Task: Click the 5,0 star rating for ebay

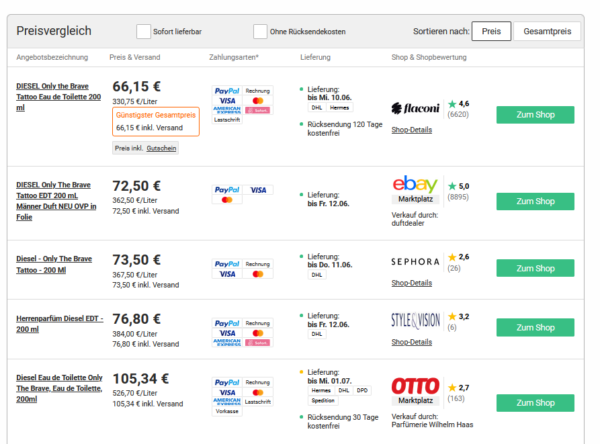Action: (458, 186)
